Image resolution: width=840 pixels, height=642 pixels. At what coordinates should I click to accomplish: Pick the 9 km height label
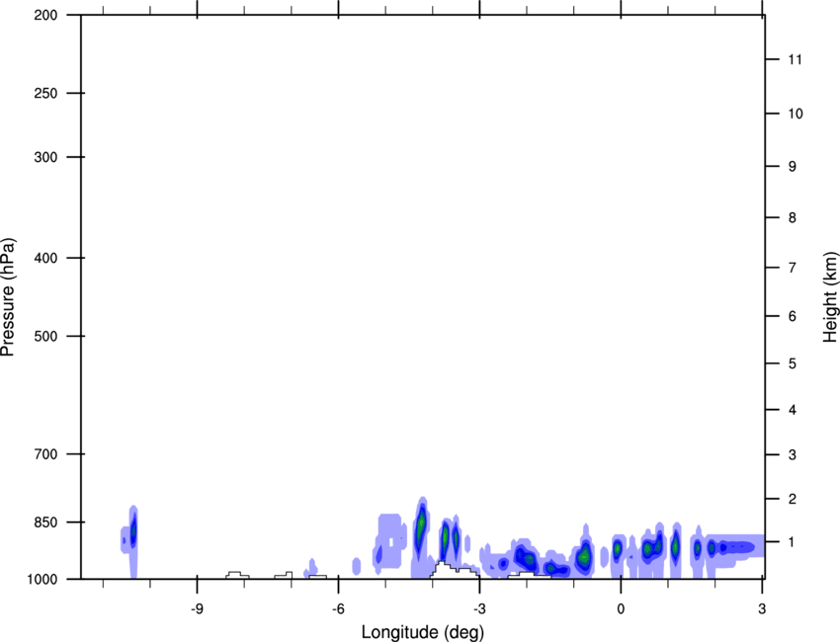click(793, 167)
